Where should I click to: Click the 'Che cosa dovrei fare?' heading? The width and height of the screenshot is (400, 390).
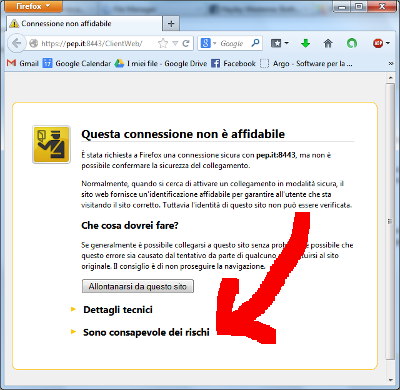coord(130,226)
